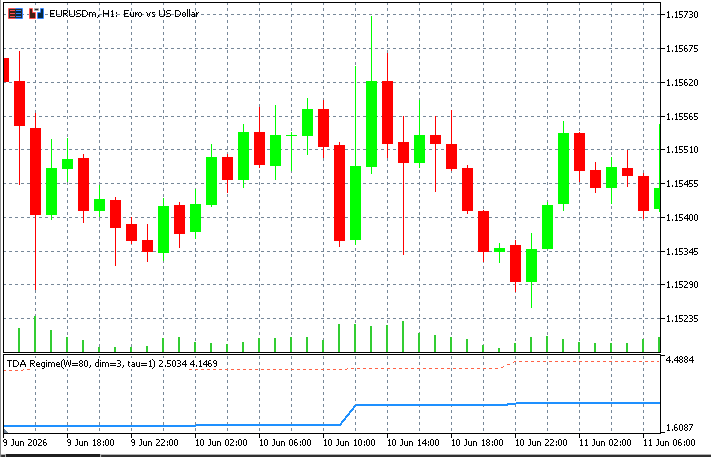This screenshot has height=457, width=711.
Task: Click the '10 Jun 10:00' time label
Action: tap(349, 442)
